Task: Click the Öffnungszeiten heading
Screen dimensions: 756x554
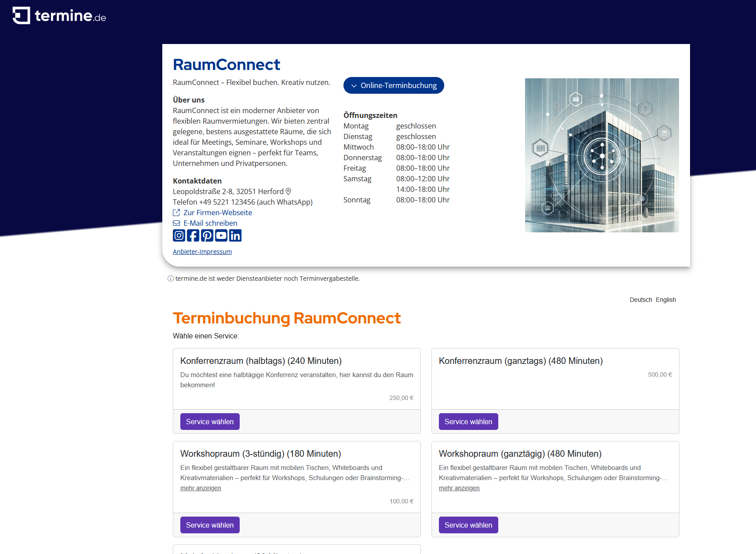Action: coord(370,115)
